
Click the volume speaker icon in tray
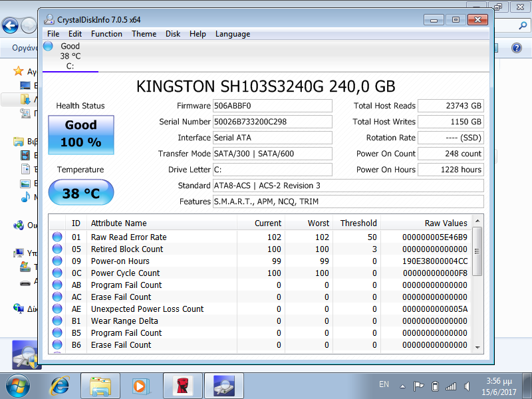click(x=467, y=386)
